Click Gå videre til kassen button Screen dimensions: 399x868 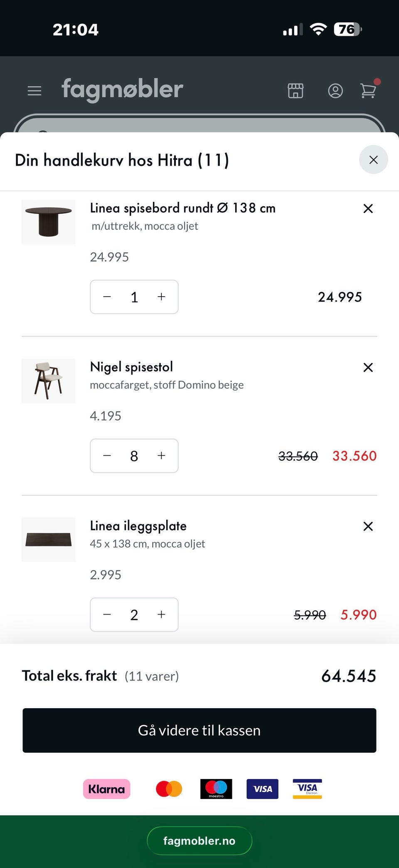(x=199, y=730)
